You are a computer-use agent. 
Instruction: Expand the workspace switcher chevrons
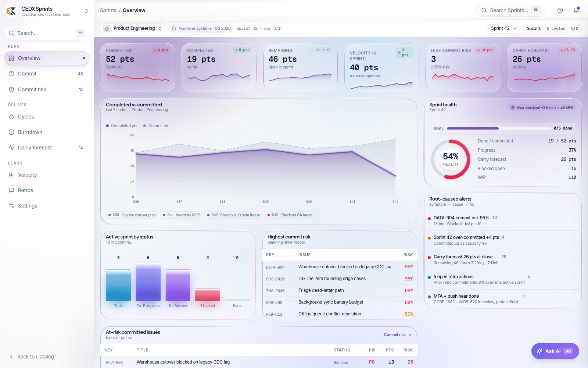[x=86, y=11]
